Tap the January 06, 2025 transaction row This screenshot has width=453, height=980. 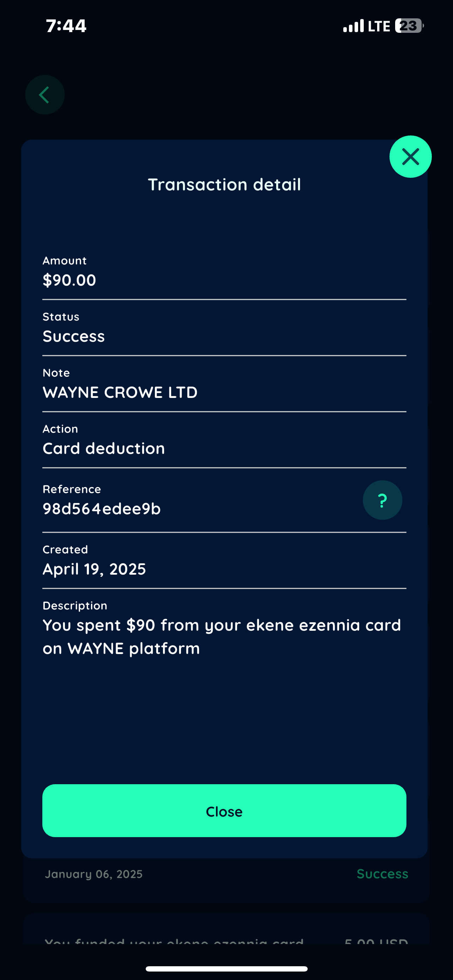coord(93,874)
